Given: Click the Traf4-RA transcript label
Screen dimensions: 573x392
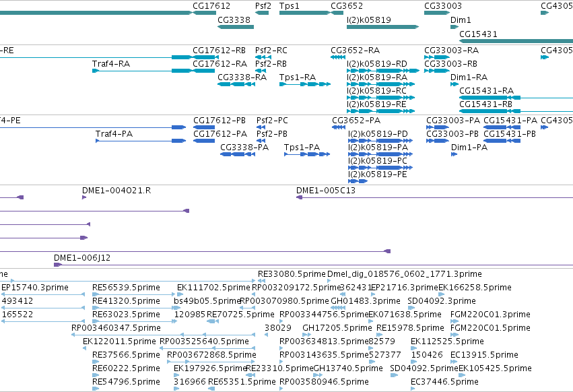Looking at the screenshot, I should pos(111,63).
